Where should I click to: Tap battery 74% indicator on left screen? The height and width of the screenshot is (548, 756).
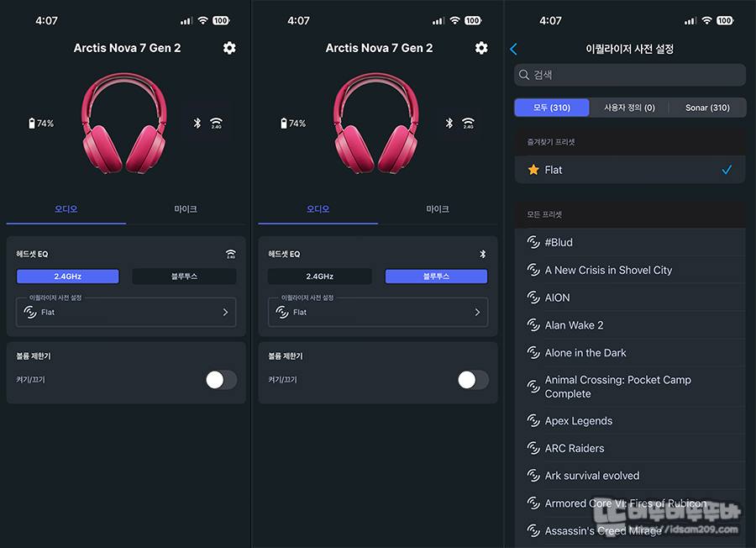coord(41,124)
